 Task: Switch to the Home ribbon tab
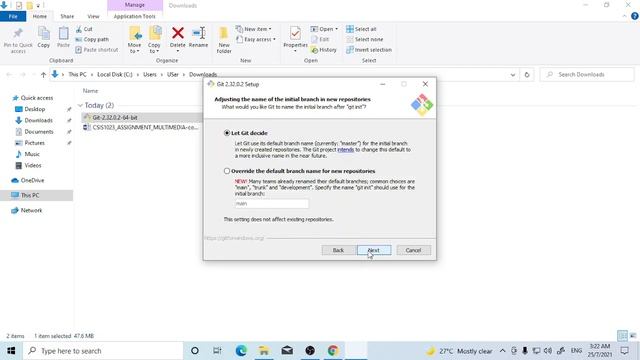coord(40,16)
